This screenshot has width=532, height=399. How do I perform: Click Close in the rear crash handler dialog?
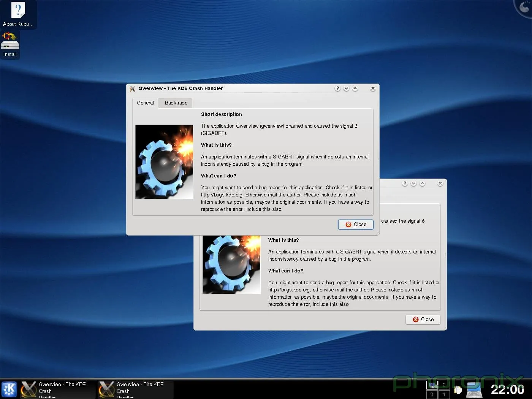[x=423, y=320]
